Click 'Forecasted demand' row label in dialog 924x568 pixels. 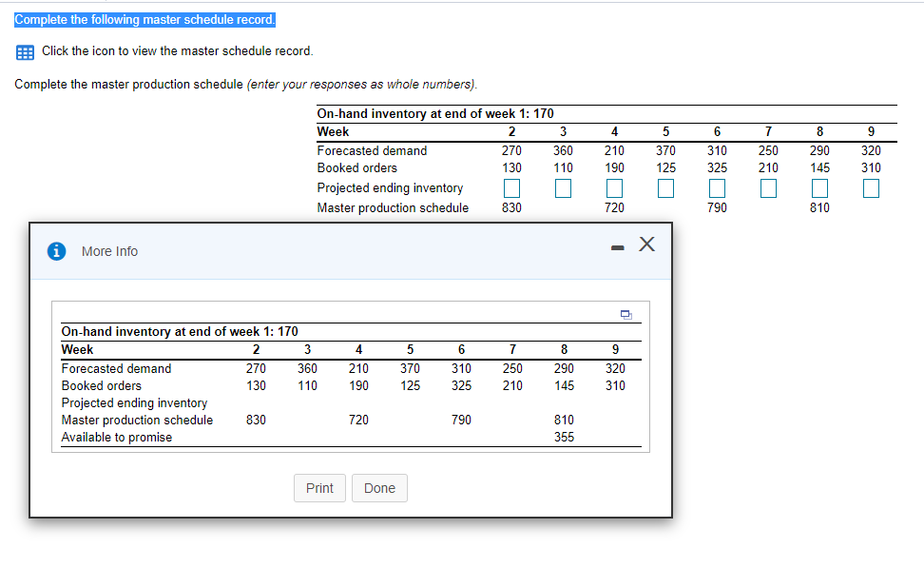[116, 368]
